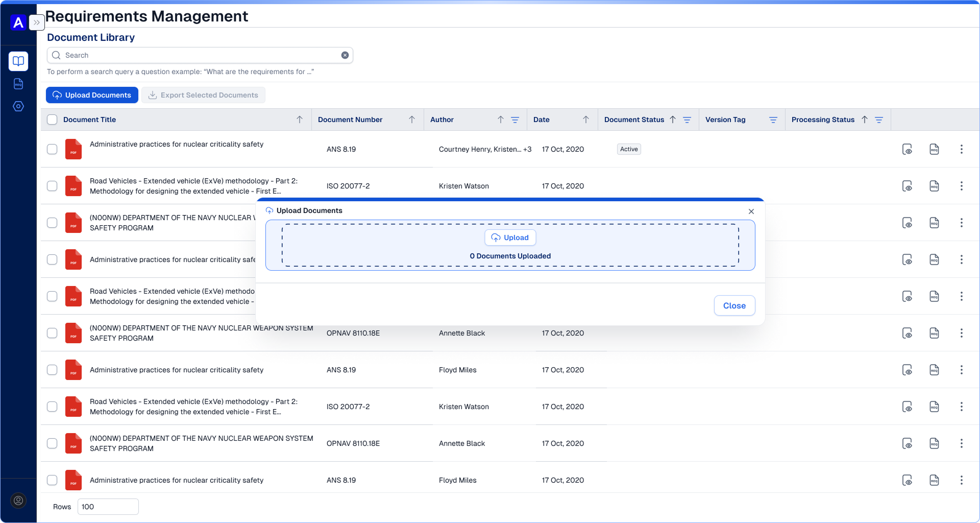This screenshot has width=980, height=523.
Task: Open more options for second OPNAV 8110.18E row
Action: [962, 443]
